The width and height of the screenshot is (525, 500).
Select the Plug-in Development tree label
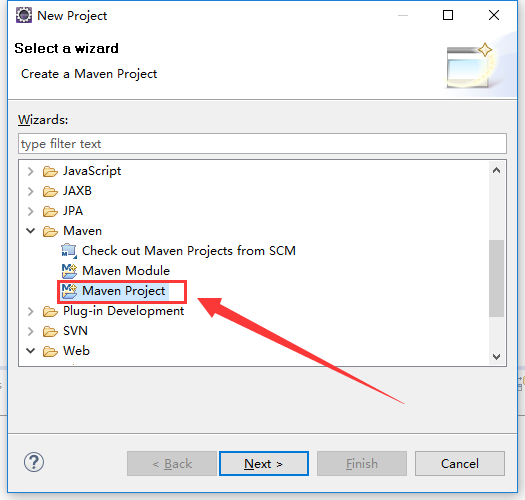124,311
